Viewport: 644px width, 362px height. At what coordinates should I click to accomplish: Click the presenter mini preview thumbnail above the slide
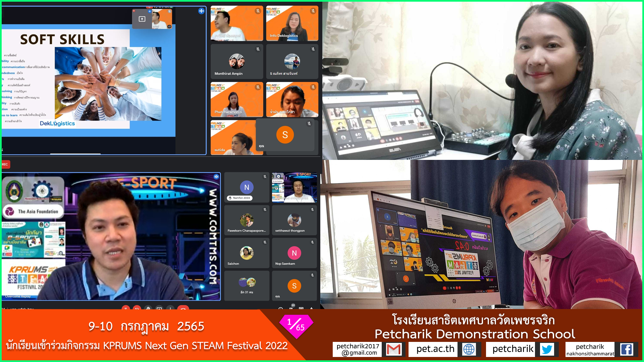coord(153,19)
